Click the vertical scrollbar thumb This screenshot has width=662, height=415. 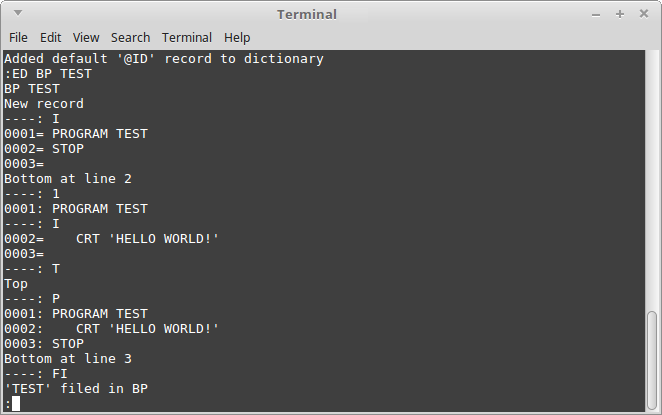652,359
